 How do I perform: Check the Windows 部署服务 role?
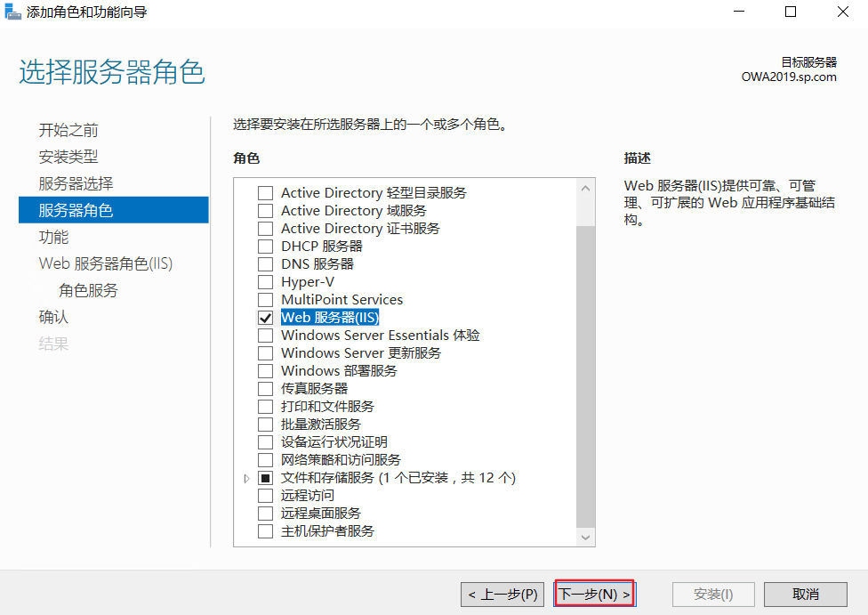(264, 370)
